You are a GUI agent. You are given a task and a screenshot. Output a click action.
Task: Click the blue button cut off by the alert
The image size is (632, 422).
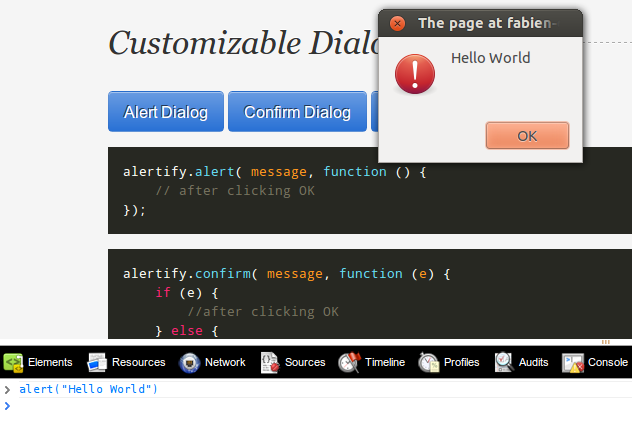pos(374,112)
